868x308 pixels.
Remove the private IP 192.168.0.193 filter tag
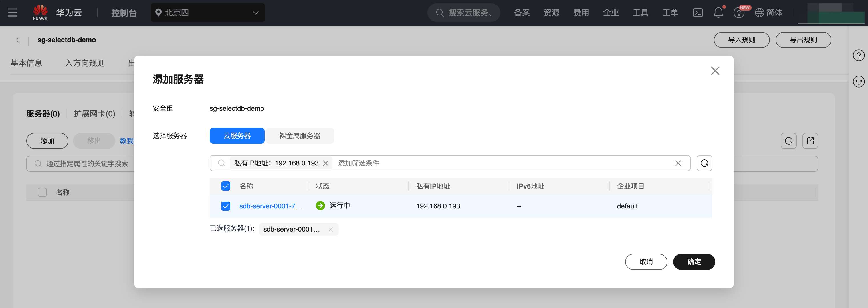326,163
